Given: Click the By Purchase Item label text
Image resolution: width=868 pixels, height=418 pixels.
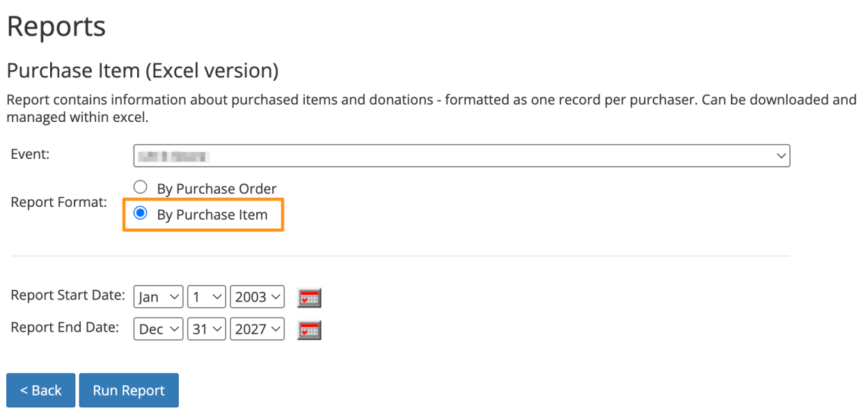Looking at the screenshot, I should coord(212,215).
